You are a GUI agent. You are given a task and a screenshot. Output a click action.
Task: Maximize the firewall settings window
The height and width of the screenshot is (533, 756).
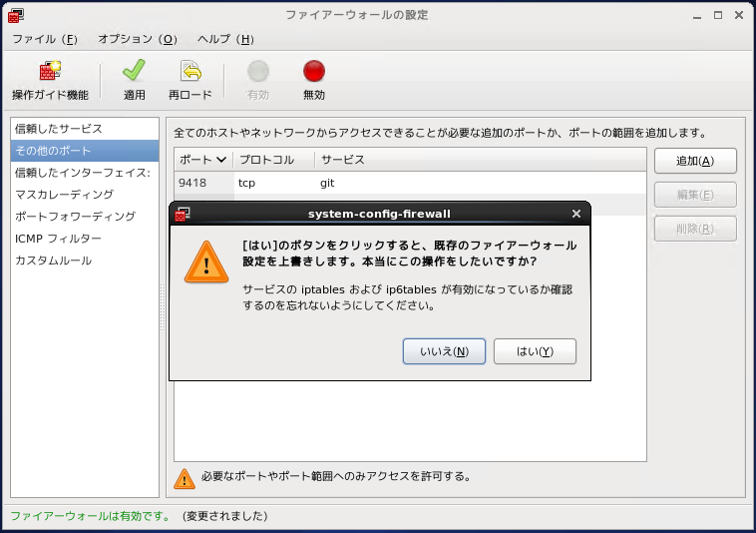pos(718,15)
